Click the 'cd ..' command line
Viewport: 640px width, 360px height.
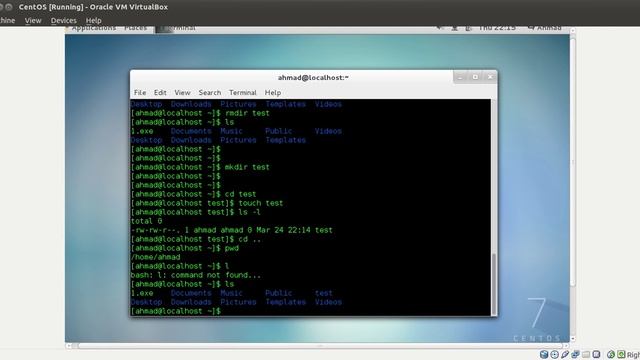[x=196, y=239]
